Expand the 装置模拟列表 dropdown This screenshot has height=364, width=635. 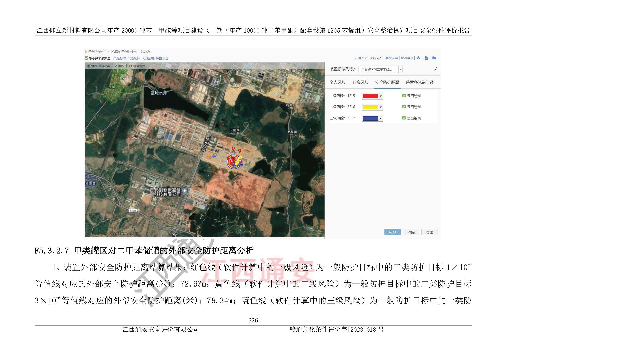pos(400,70)
